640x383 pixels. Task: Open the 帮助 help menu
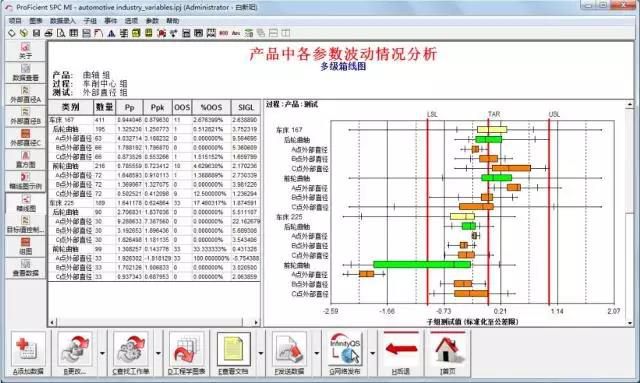click(172, 21)
